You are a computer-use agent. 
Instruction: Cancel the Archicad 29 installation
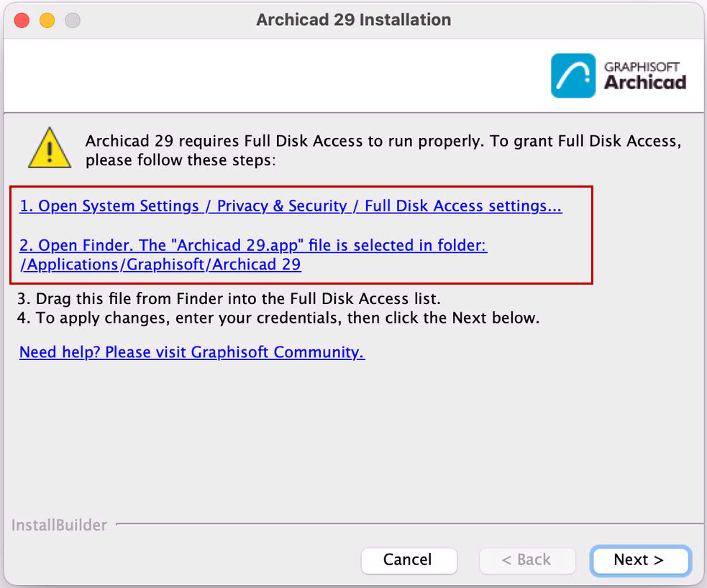point(409,560)
